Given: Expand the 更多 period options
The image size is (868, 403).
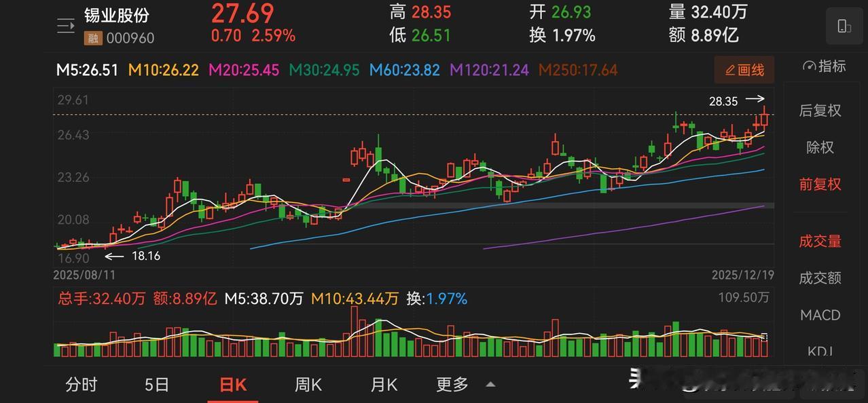Looking at the screenshot, I should coord(465,385).
